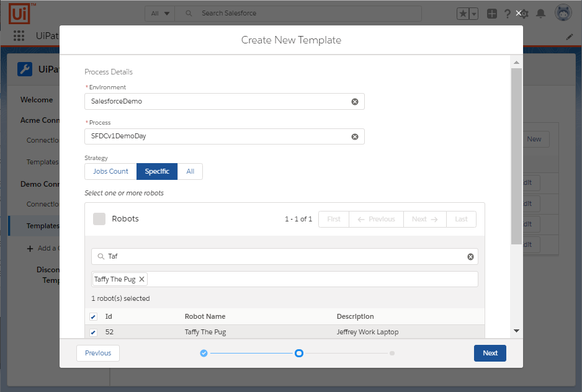The height and width of the screenshot is (392, 582).
Task: Expand the favorites list dropdown arrow
Action: 473,14
